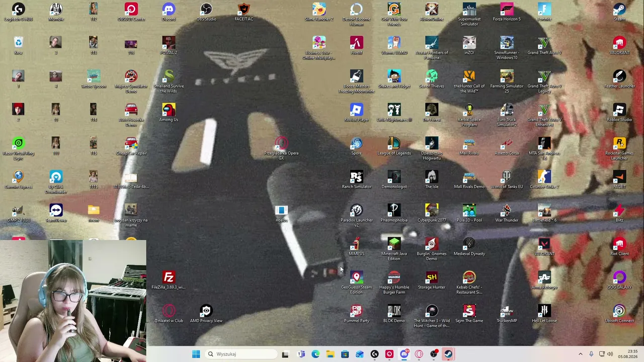This screenshot has height=362, width=644.
Task: Click the Roblox Studio icon
Action: coord(619,113)
